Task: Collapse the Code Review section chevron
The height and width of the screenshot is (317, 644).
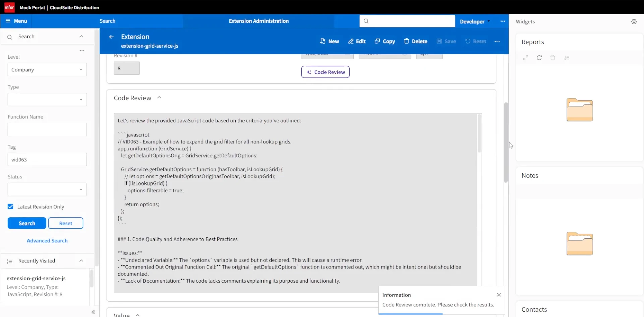Action: point(159,97)
